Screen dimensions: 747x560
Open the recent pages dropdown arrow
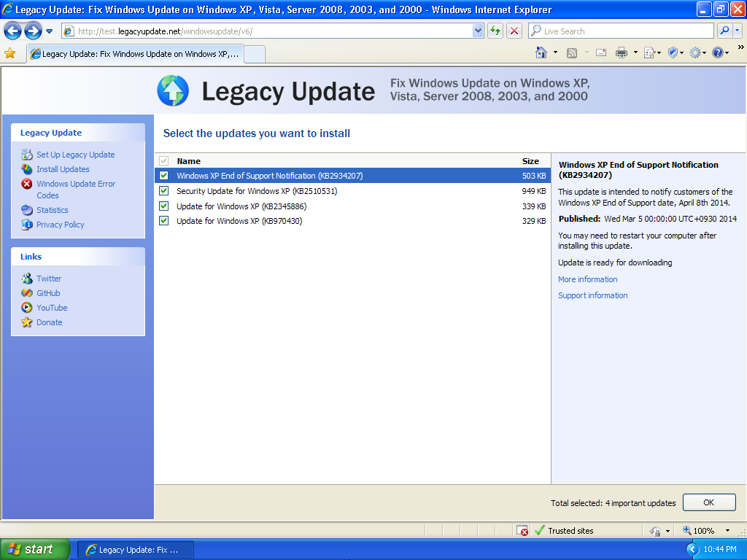49,31
